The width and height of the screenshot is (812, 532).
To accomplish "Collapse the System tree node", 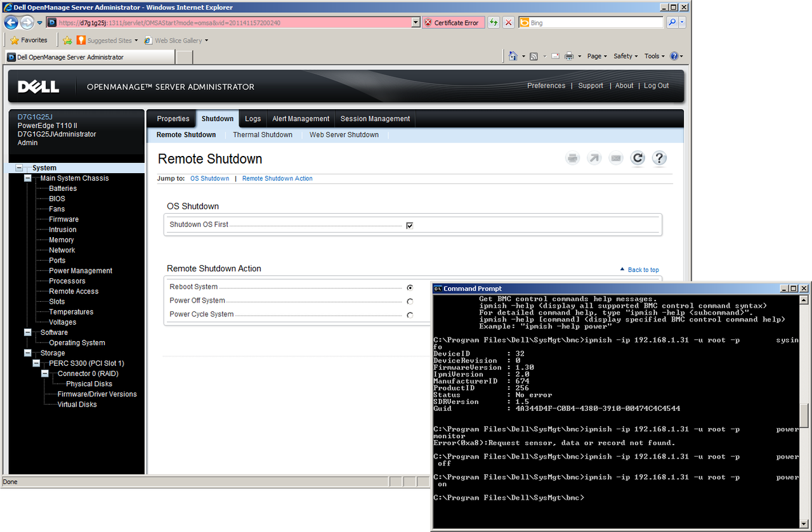I will [19, 168].
